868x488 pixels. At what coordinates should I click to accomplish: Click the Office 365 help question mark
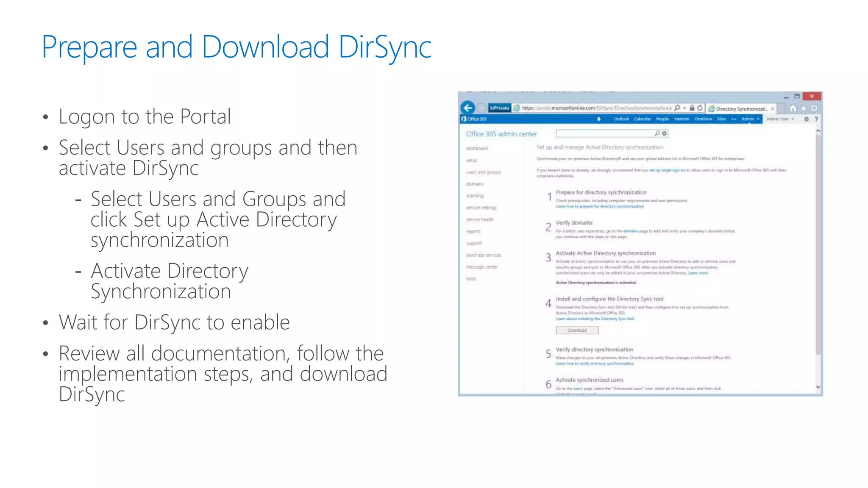[x=816, y=119]
